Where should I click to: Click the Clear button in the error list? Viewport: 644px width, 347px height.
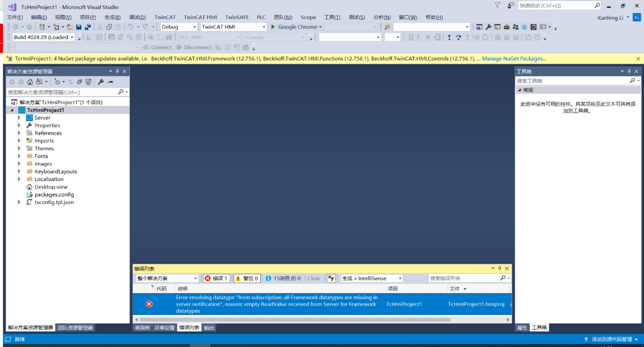coord(314,278)
